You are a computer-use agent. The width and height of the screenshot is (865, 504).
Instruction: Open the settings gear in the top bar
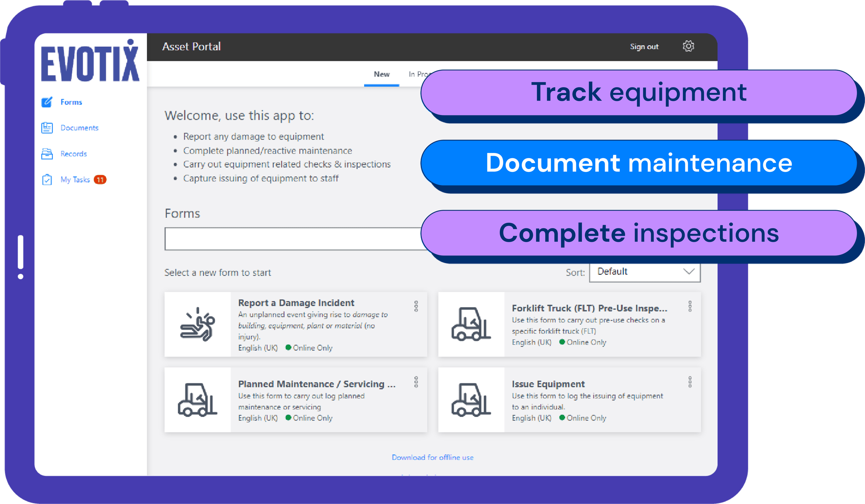coord(688,46)
